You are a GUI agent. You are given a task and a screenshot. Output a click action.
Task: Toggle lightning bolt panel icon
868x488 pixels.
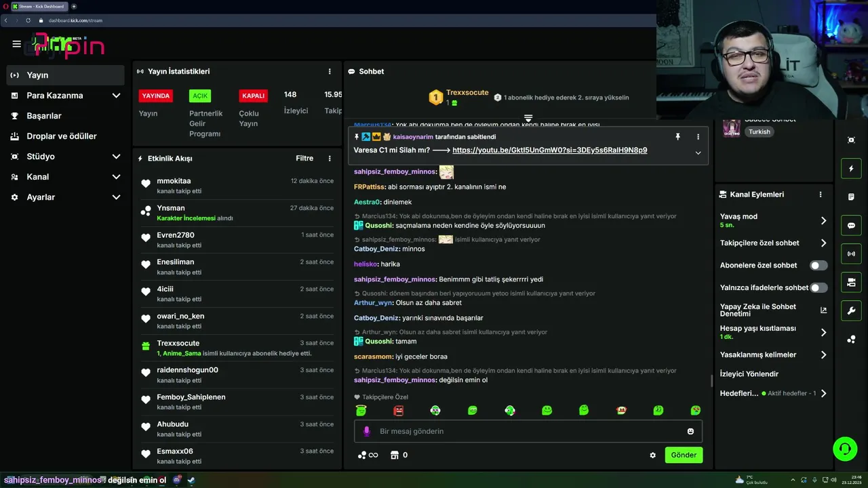pos(851,169)
